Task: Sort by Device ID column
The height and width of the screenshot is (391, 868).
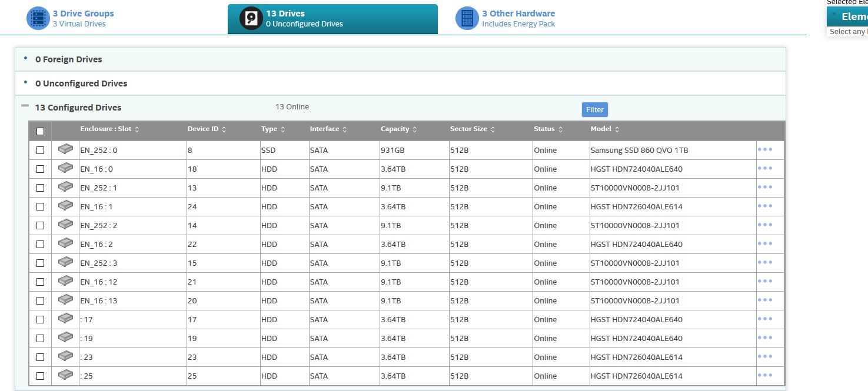Action: (207, 129)
